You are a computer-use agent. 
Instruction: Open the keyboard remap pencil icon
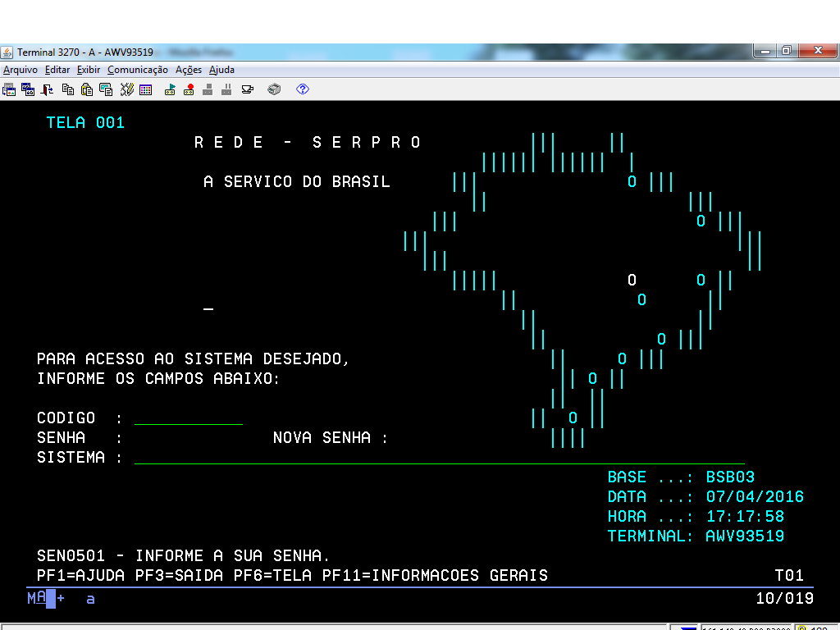(127, 89)
